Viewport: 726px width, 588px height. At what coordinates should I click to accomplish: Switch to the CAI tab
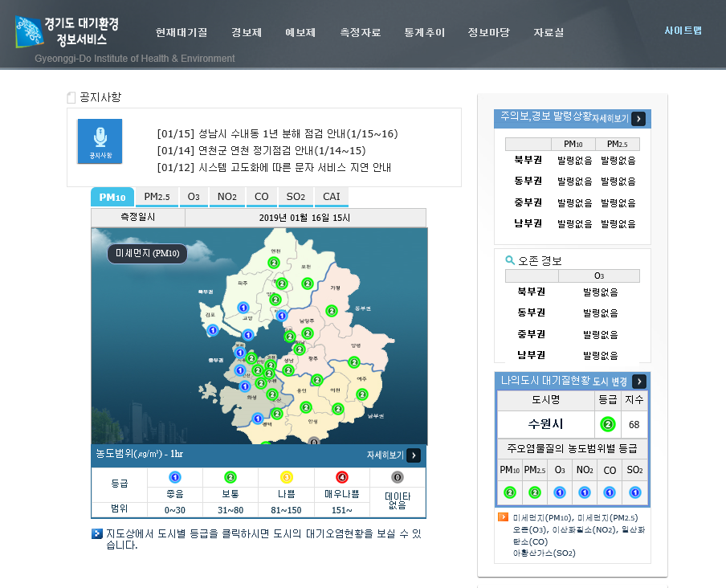click(x=331, y=197)
